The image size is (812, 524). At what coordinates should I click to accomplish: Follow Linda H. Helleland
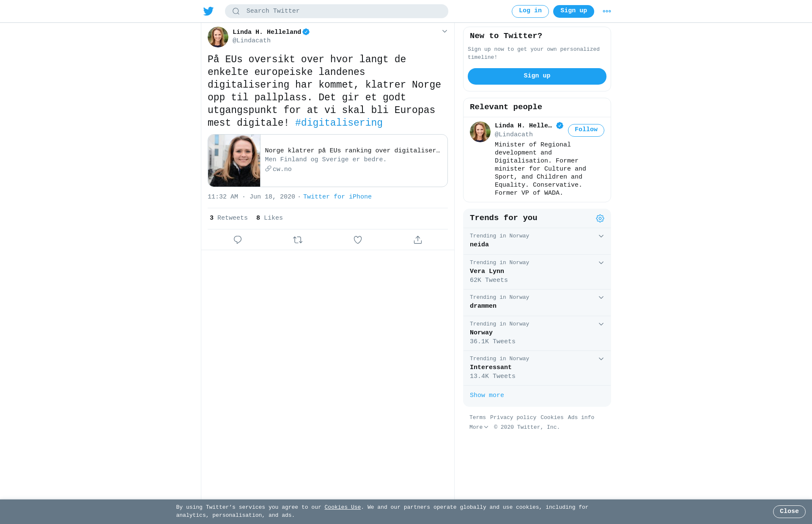point(586,130)
